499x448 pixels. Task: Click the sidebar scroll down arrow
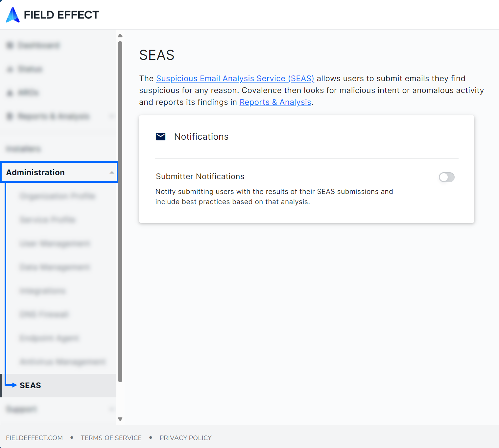(120, 419)
